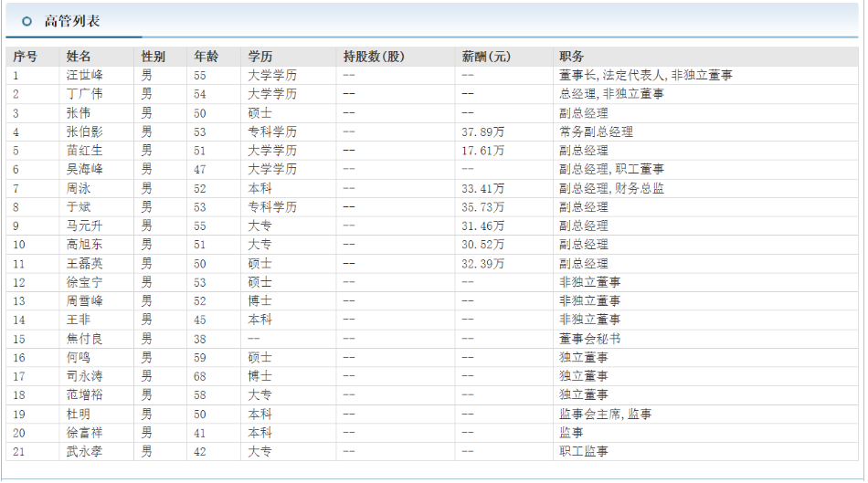Image resolution: width=868 pixels, height=483 pixels.
Task: Select the name 周雪峰
Action: [85, 301]
